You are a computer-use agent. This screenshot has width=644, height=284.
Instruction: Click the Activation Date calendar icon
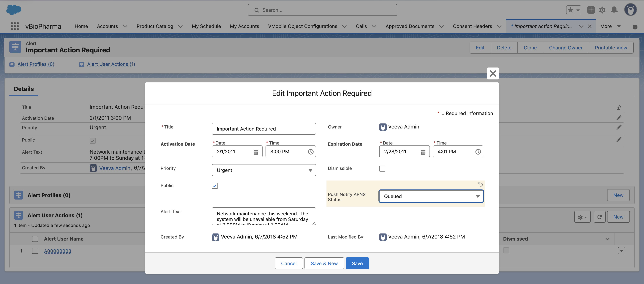click(x=255, y=152)
